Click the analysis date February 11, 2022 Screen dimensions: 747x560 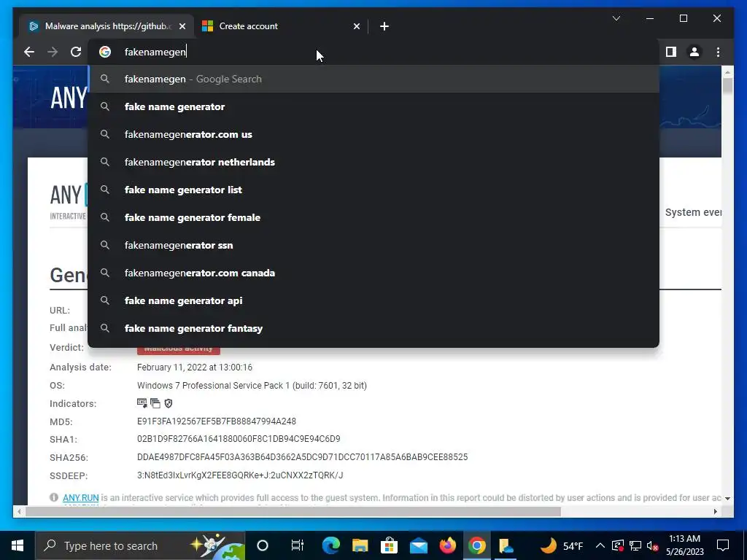194,367
